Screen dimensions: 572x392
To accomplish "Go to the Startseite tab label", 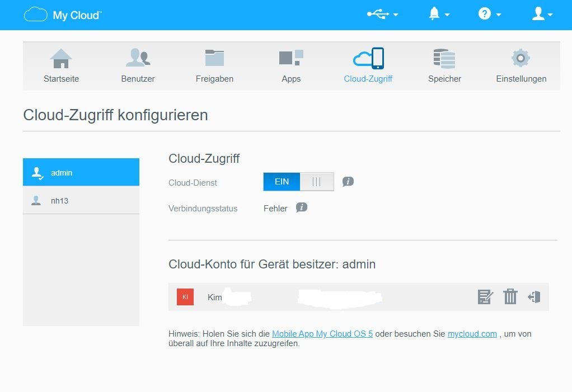I will [x=62, y=79].
